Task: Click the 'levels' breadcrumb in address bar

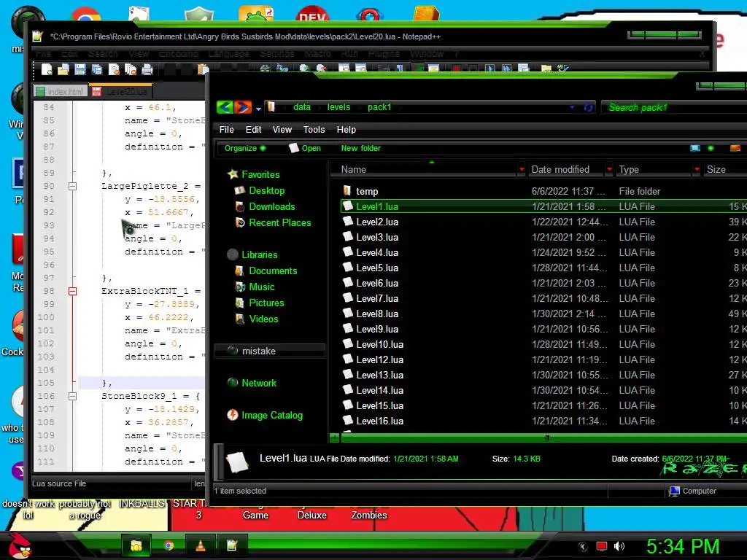Action: click(338, 107)
